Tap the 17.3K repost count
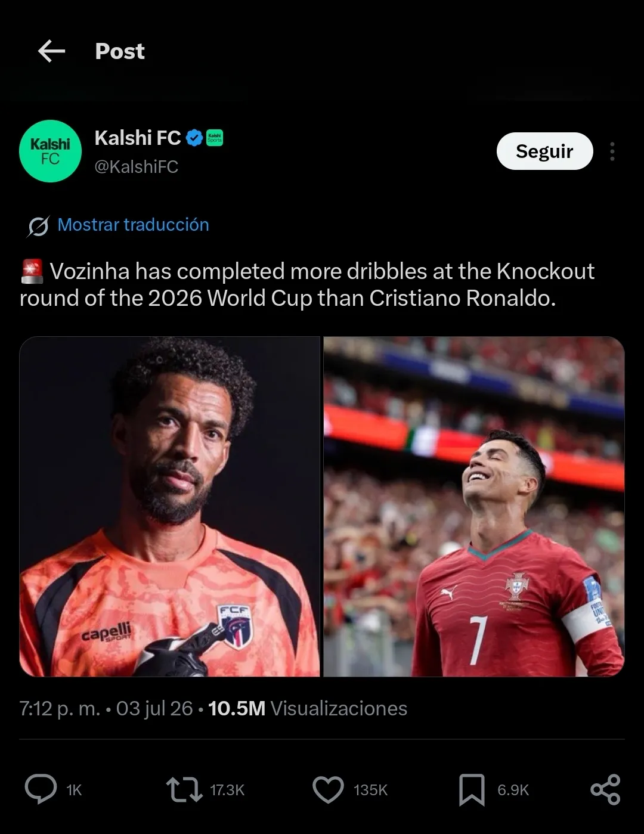 (x=227, y=790)
